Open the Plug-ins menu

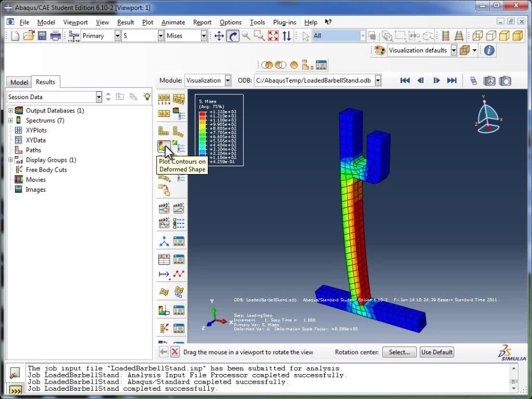[284, 22]
